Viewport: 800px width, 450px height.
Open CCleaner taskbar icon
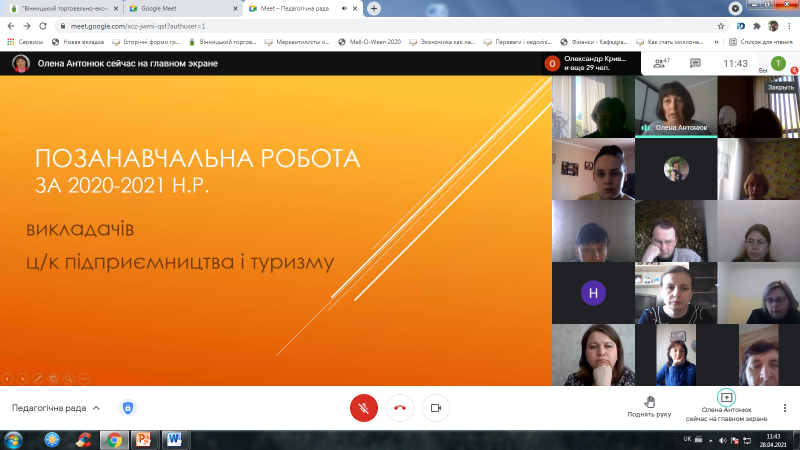pos(84,440)
